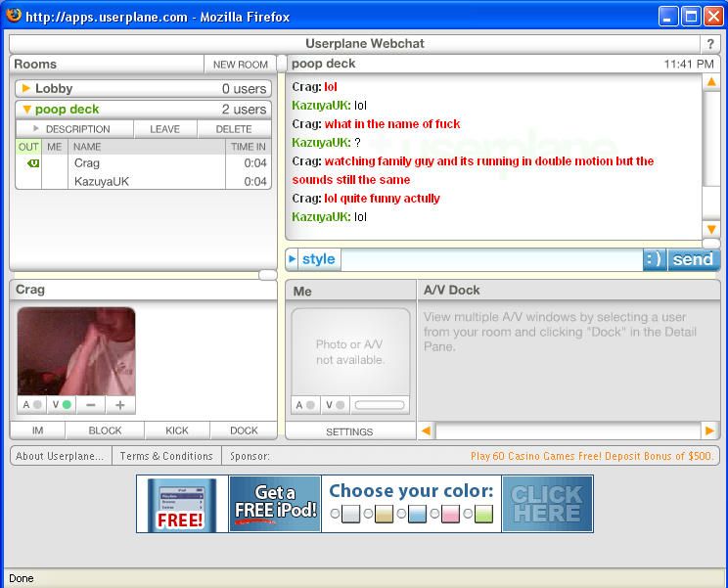Select user KazuyaUK in the room list

click(x=144, y=181)
